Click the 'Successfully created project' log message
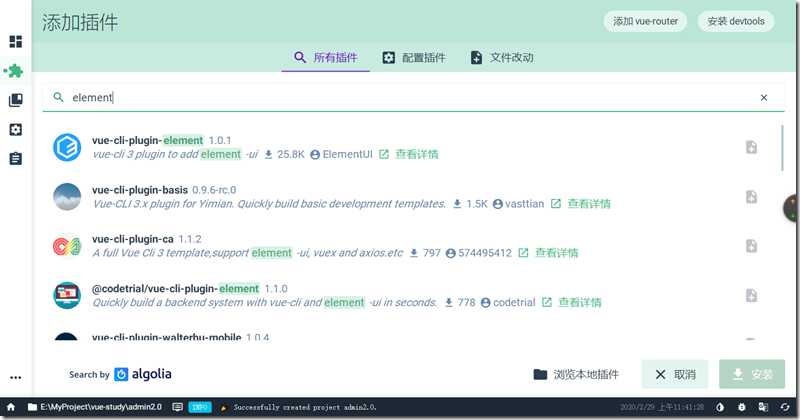 tap(305, 407)
